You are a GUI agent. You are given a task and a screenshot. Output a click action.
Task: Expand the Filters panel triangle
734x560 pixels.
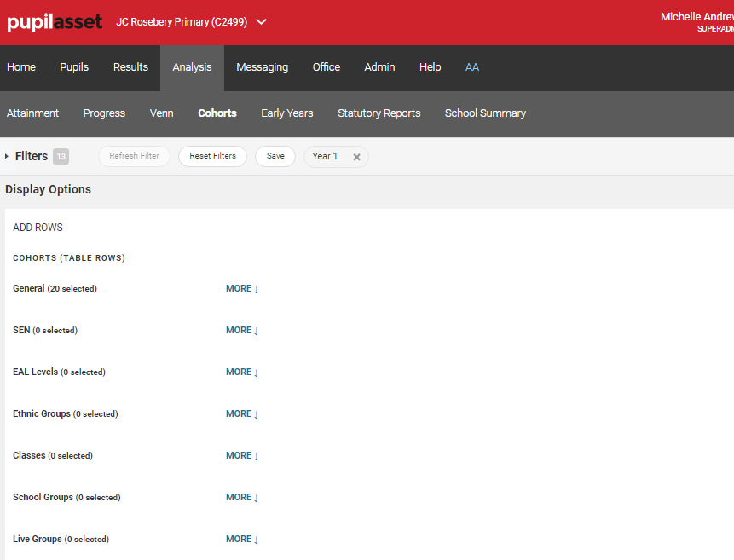tap(7, 157)
